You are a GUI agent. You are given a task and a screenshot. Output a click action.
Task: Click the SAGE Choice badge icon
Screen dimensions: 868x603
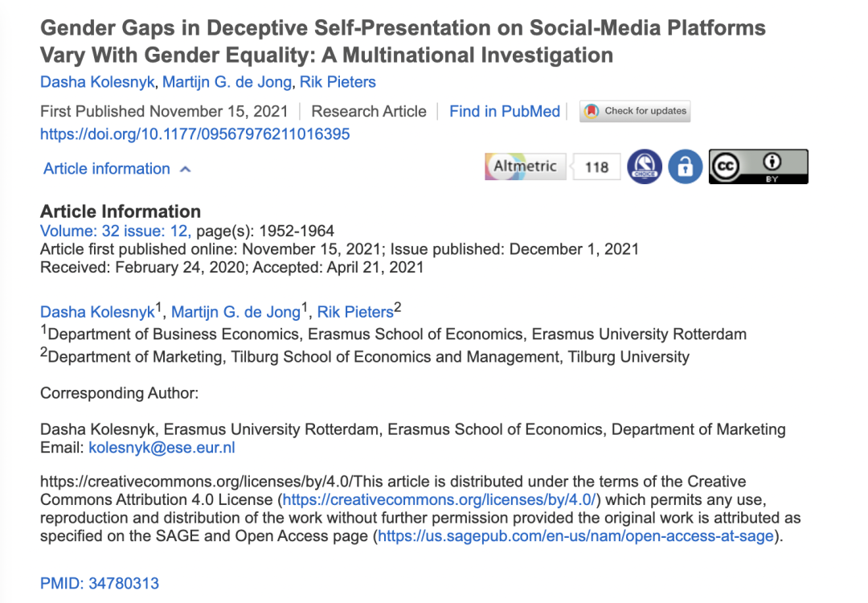point(645,166)
